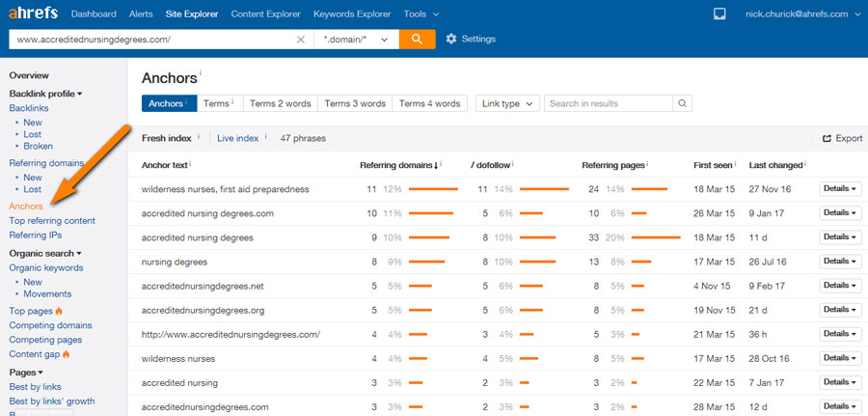Screen dimensions: 868x416
Task: Click 'http://www.accreditednursingdegrees.com/' anchor text
Action: (x=231, y=335)
